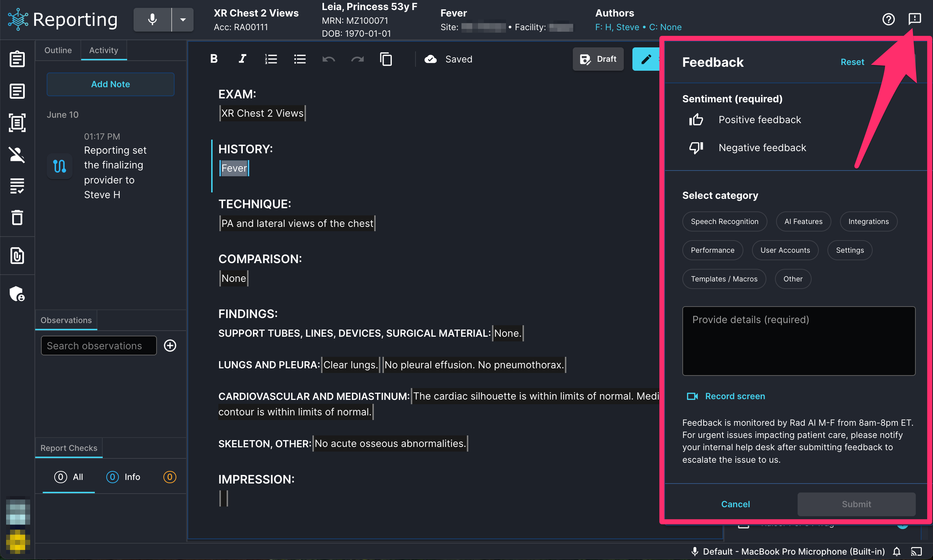This screenshot has height=560, width=933.
Task: Open the checklist lines icon in sidebar
Action: [x=17, y=186]
